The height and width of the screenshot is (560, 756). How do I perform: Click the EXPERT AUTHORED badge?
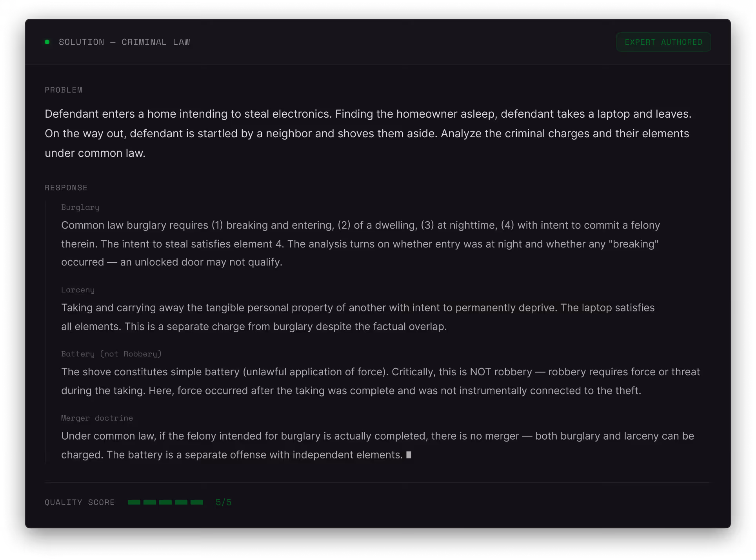coord(663,42)
